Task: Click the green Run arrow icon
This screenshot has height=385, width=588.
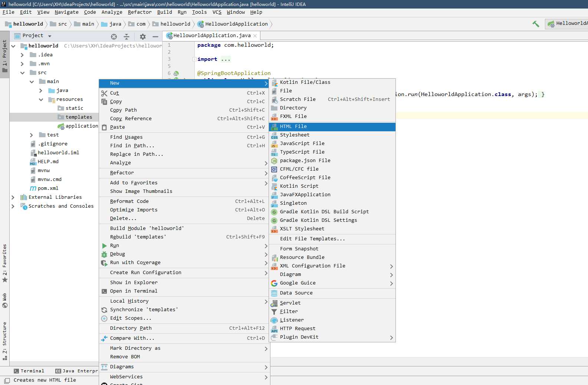Action: click(105, 246)
